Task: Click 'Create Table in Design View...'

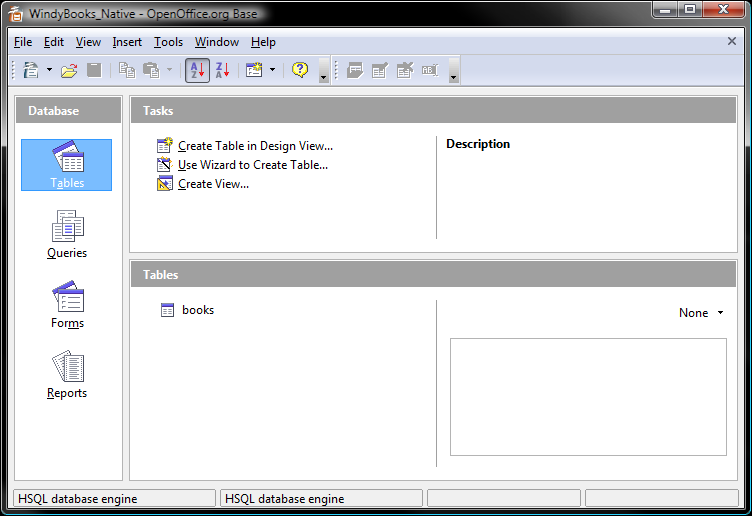Action: pyautogui.click(x=255, y=146)
